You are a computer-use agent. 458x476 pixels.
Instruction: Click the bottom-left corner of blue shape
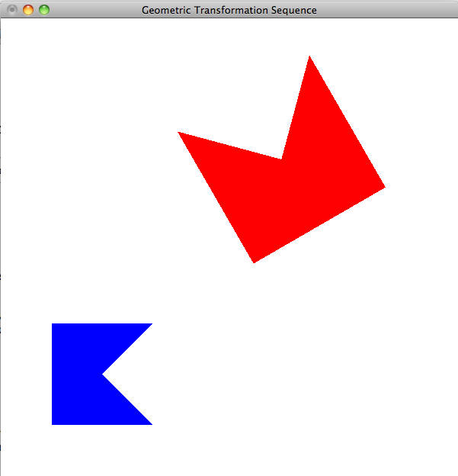(53, 423)
